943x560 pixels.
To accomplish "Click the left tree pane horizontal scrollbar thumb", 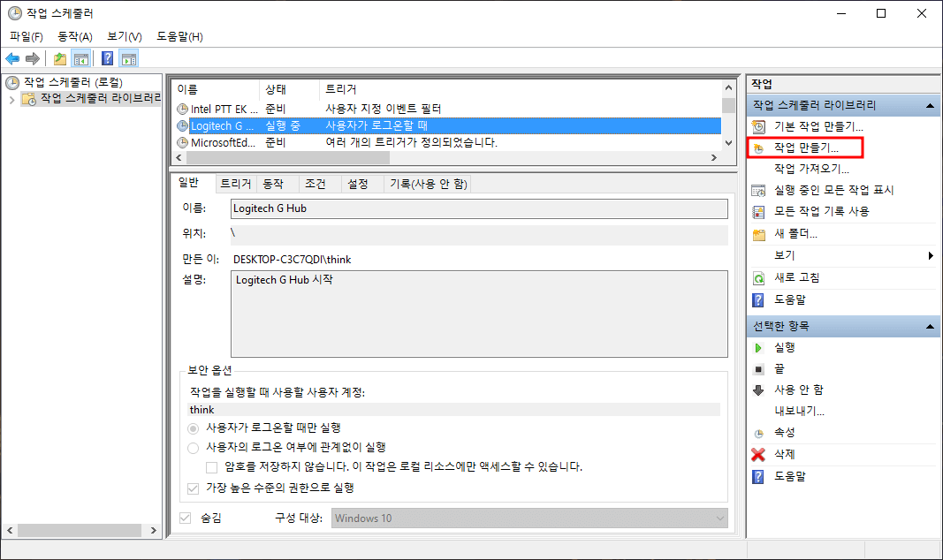I will (80, 531).
